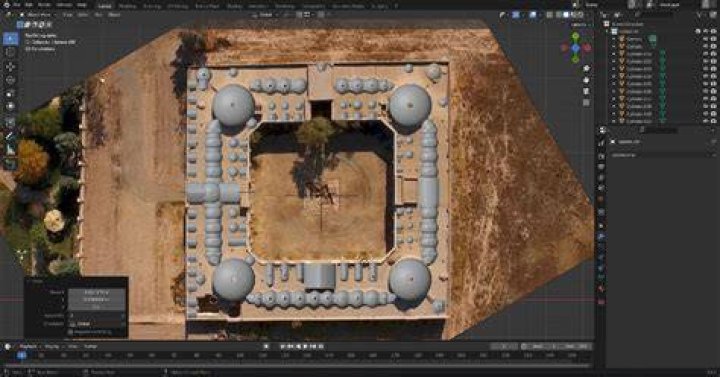Click the outliner filter funnel icon
The width and height of the screenshot is (720, 377).
pyautogui.click(x=700, y=15)
